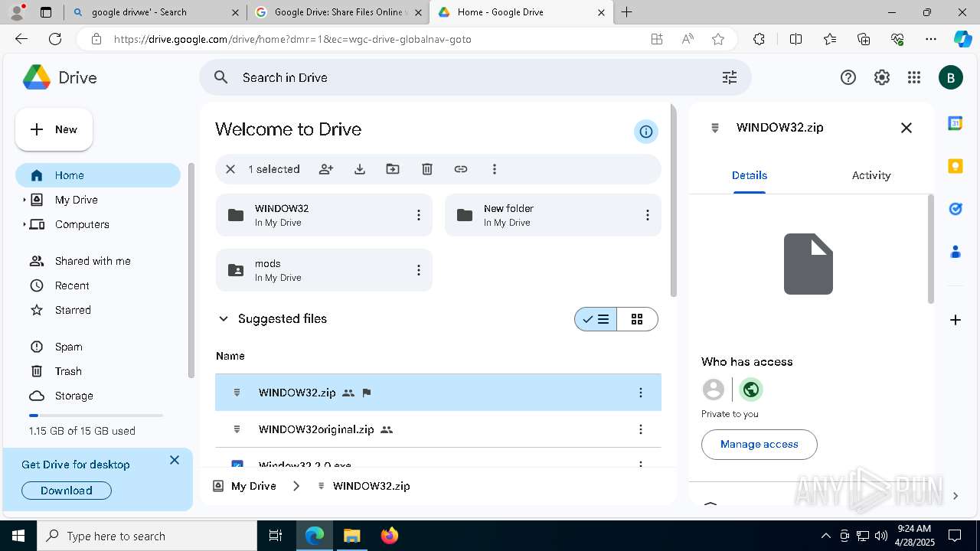Collapse the Suggested files section
Image resolution: width=980 pixels, height=551 pixels.
224,319
